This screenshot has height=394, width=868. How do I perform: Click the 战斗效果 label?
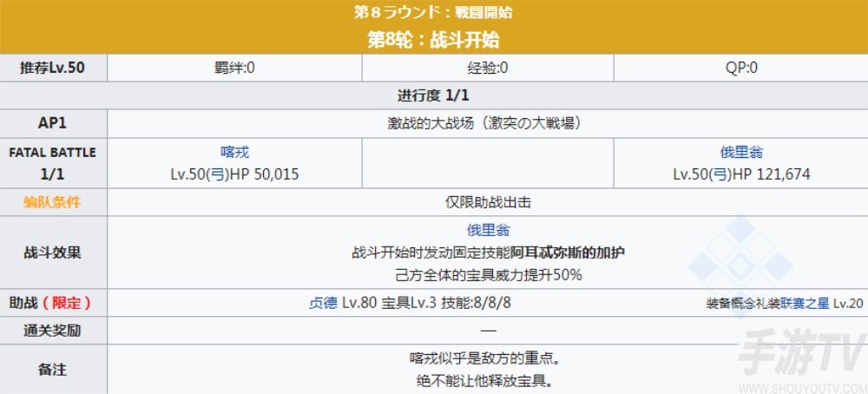point(53,253)
